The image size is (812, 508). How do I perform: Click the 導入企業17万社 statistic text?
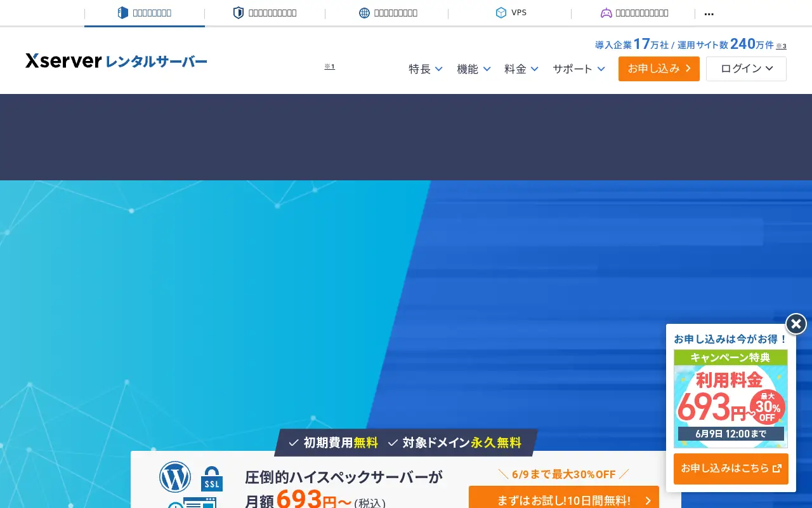point(632,44)
